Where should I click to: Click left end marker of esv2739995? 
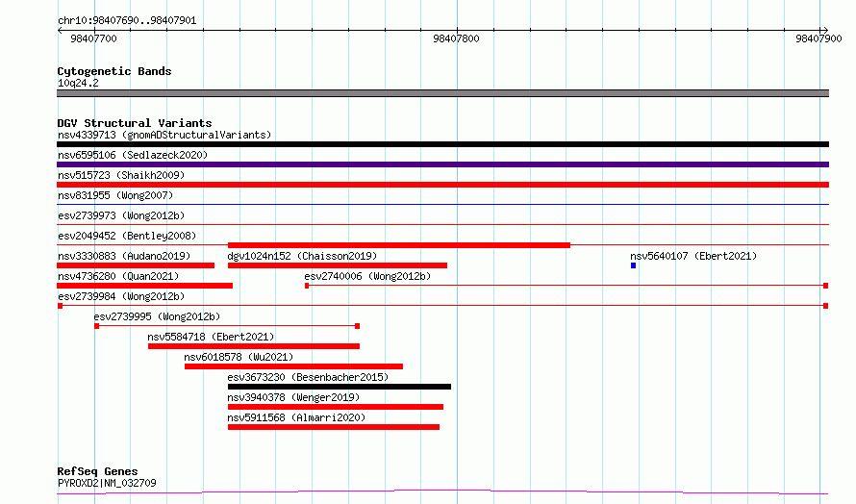click(x=96, y=326)
